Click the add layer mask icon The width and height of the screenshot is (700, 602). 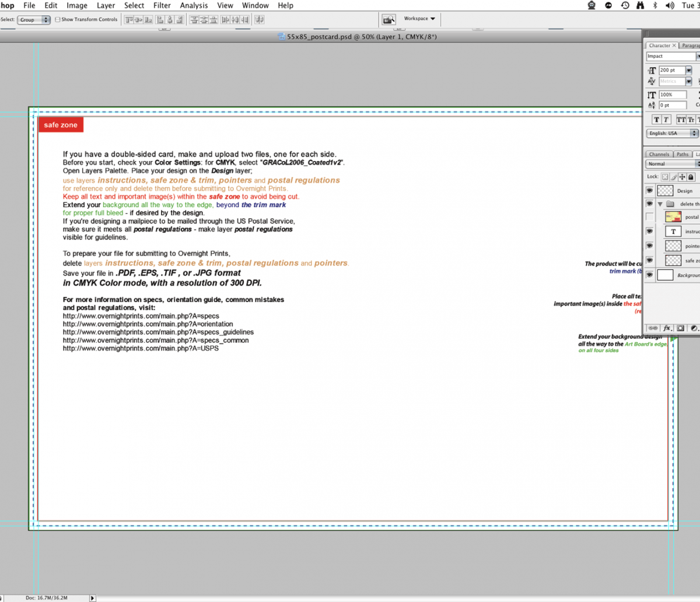681,328
